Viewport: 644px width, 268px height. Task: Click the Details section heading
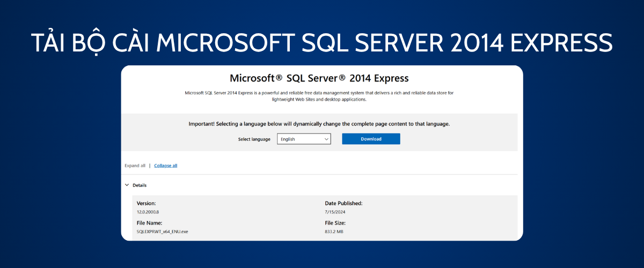point(140,185)
